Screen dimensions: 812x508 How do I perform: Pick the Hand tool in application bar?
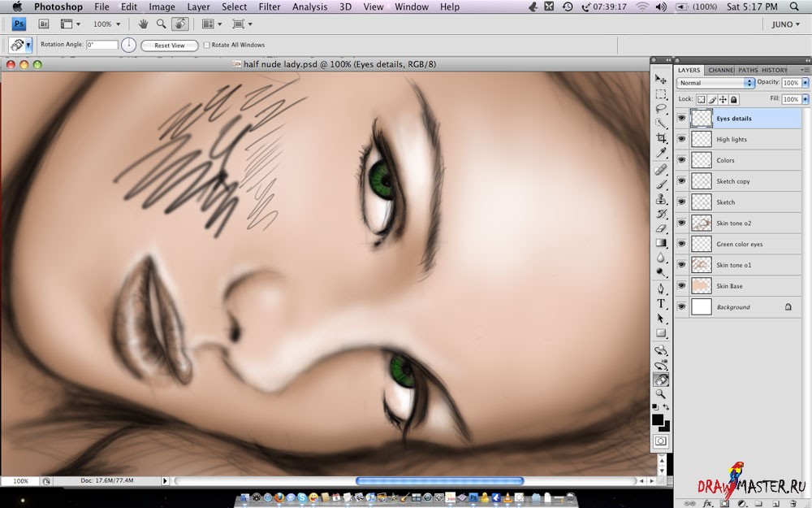pos(144,24)
